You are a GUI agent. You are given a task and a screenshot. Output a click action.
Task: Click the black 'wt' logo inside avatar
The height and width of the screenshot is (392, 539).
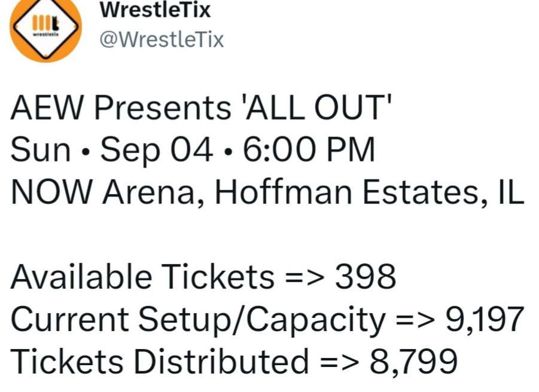coord(45,24)
